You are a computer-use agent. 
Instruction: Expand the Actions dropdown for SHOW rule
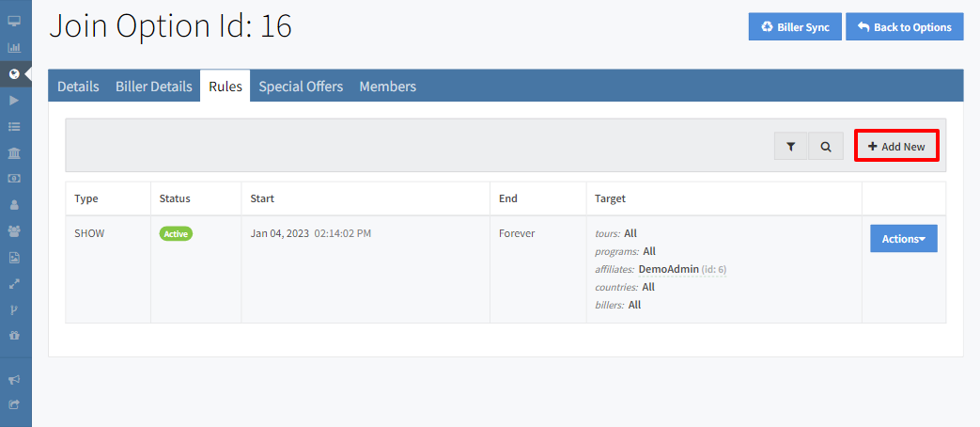(903, 239)
